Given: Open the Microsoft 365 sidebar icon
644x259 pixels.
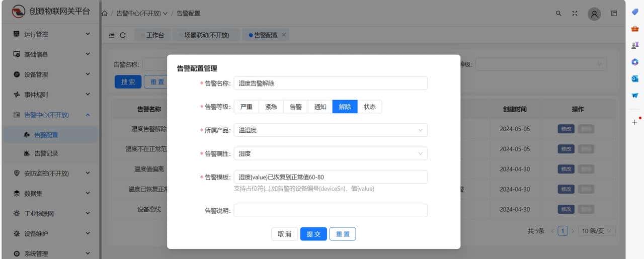Looking at the screenshot, I should (x=635, y=62).
